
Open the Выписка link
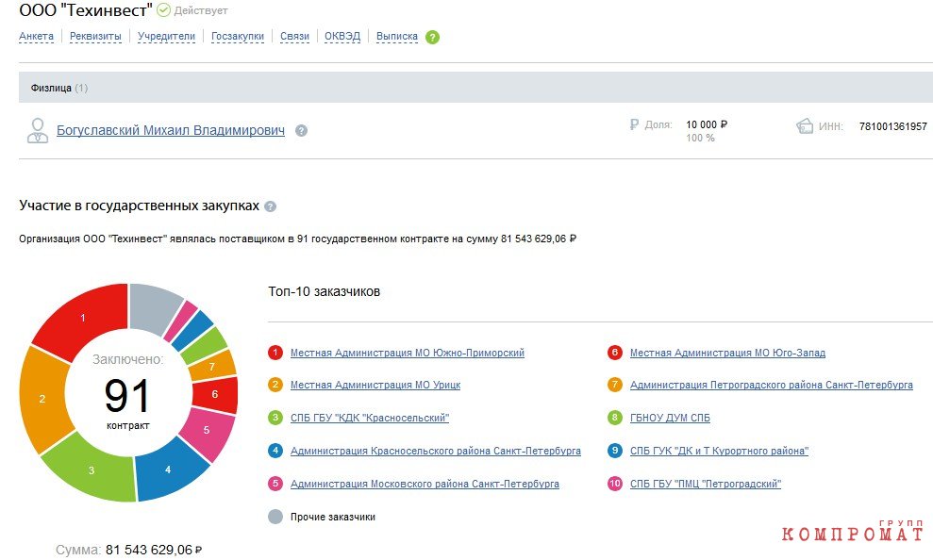tap(397, 36)
